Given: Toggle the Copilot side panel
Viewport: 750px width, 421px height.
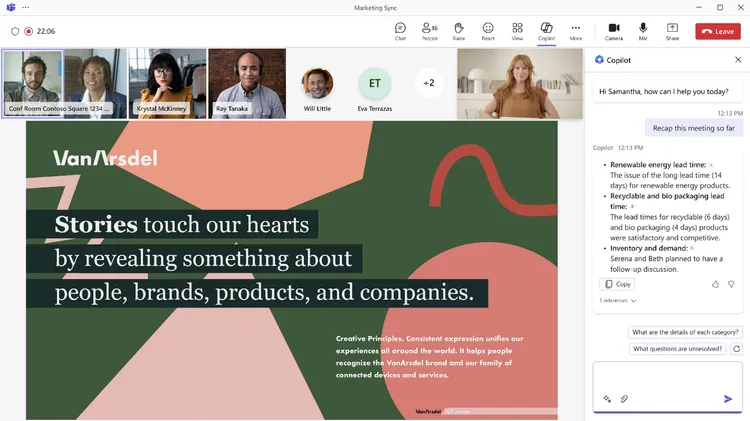Looking at the screenshot, I should [546, 30].
